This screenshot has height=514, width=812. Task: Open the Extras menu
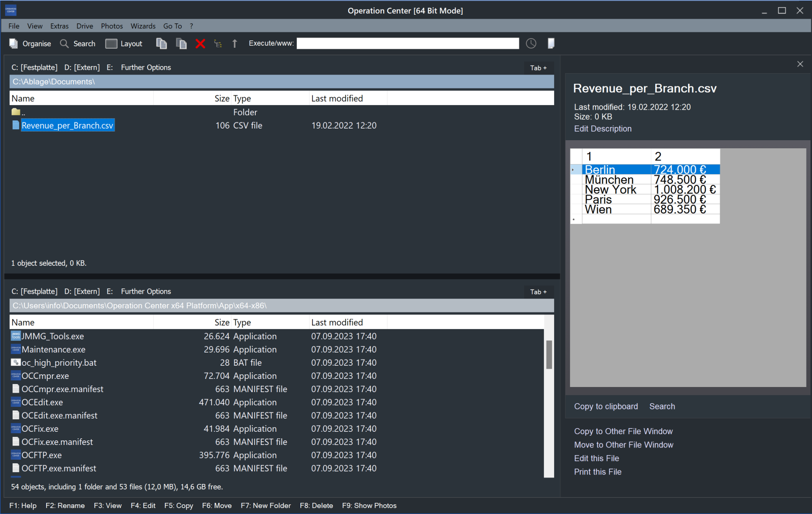(x=59, y=26)
